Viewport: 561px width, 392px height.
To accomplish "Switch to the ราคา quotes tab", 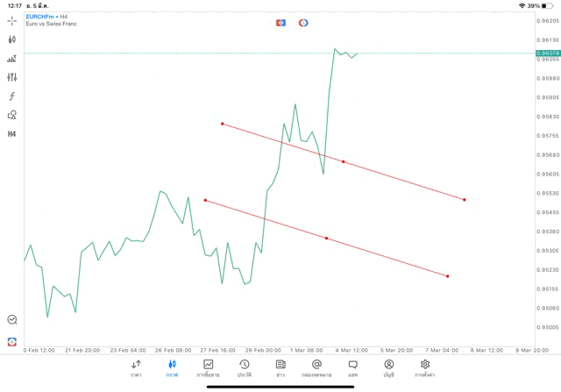I will click(136, 368).
